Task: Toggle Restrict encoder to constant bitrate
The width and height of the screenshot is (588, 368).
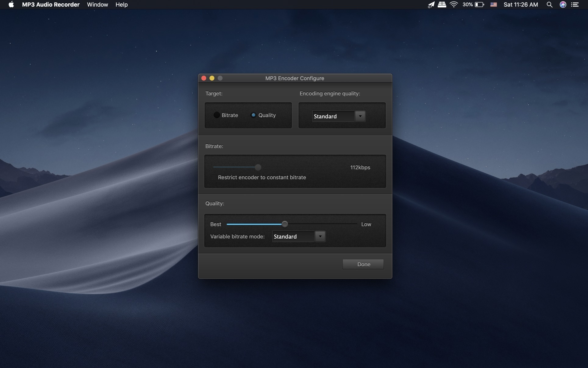Action: coord(262,177)
